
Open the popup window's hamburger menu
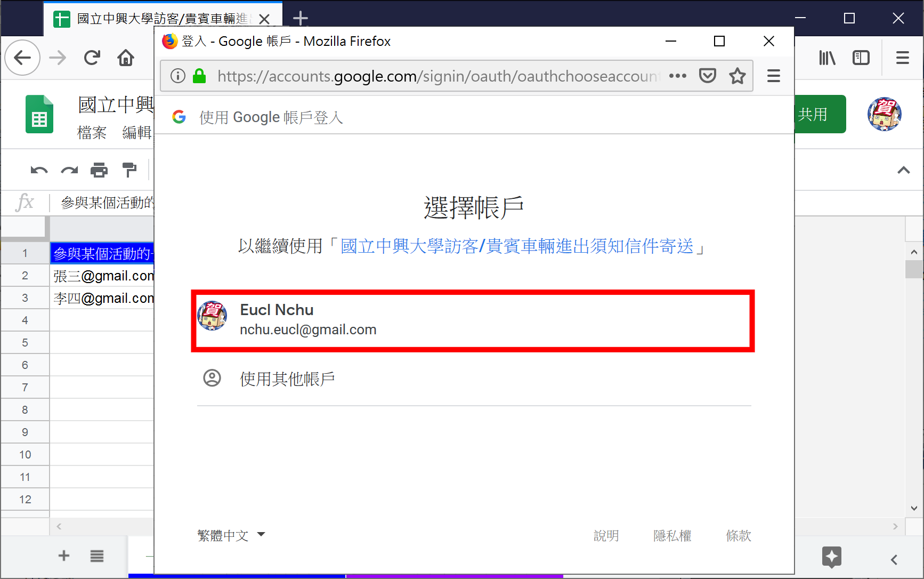tap(774, 76)
